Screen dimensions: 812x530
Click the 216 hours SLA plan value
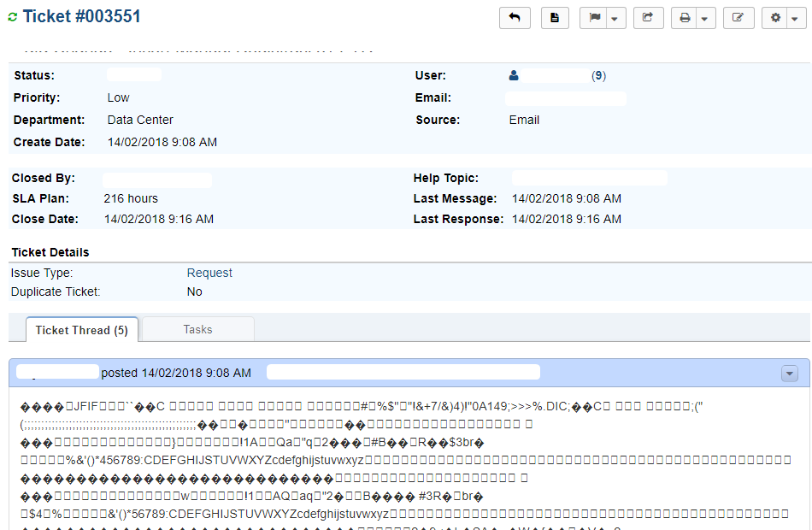click(x=131, y=198)
